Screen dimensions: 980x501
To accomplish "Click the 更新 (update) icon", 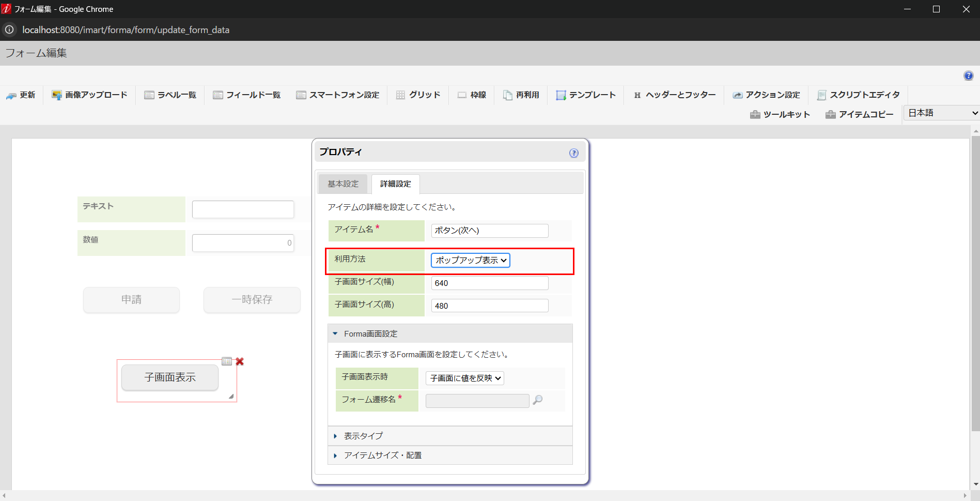I will tap(21, 95).
